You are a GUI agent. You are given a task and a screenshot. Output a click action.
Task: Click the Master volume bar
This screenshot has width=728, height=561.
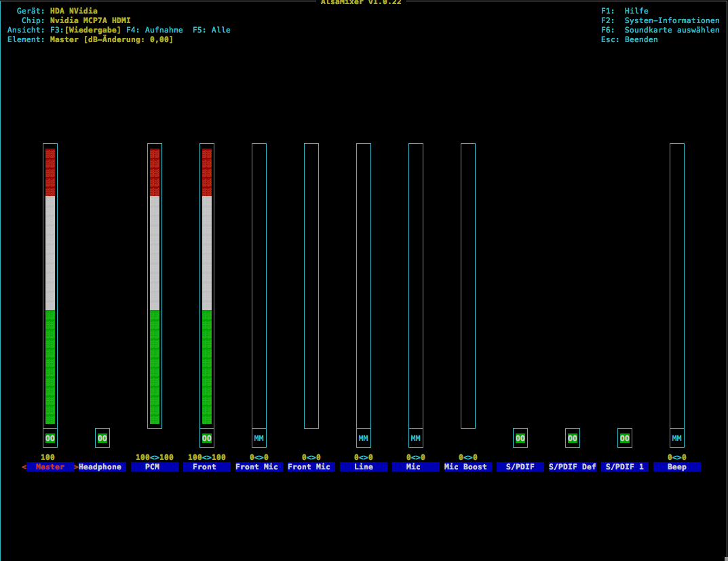coord(50,286)
